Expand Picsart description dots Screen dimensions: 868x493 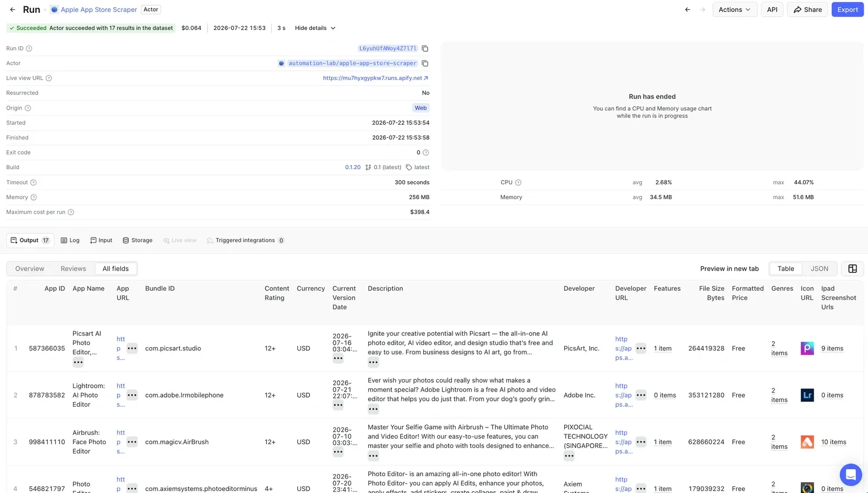(x=373, y=362)
